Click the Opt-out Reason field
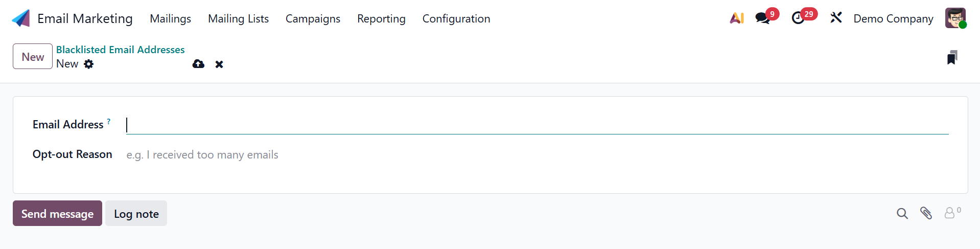This screenshot has height=249, width=980. 536,155
